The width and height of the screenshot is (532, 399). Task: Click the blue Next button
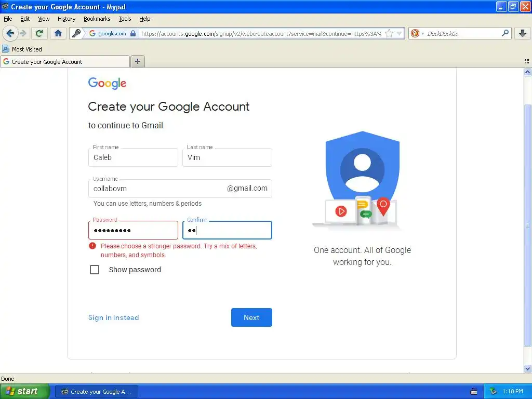[x=251, y=317]
